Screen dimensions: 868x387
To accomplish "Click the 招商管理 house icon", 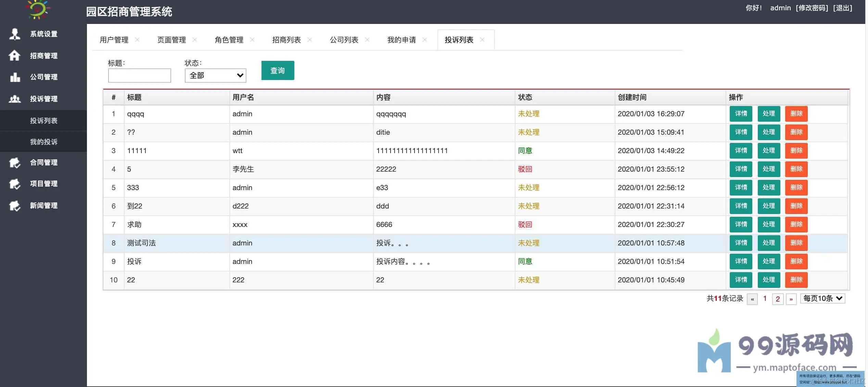I will (x=14, y=55).
